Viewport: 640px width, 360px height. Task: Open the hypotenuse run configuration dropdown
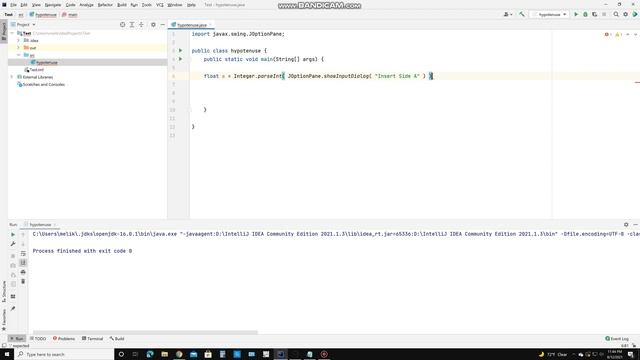coord(549,14)
